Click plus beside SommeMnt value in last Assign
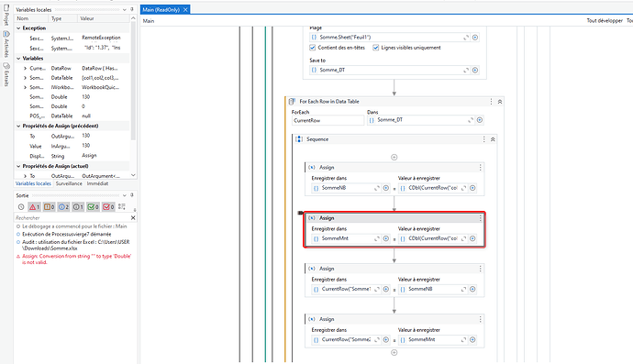This screenshot has width=633, height=364. (x=472, y=340)
